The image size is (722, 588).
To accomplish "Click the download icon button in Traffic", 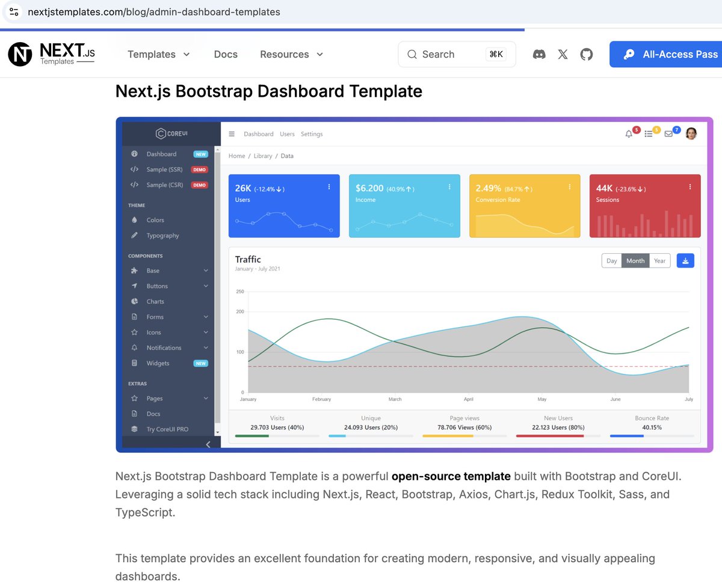I will (x=685, y=260).
